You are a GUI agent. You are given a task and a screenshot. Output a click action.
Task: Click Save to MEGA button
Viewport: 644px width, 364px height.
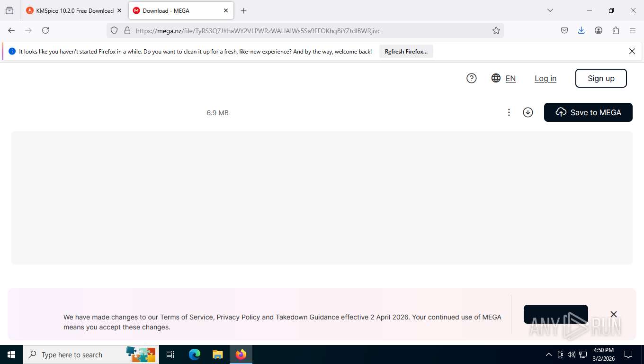588,112
